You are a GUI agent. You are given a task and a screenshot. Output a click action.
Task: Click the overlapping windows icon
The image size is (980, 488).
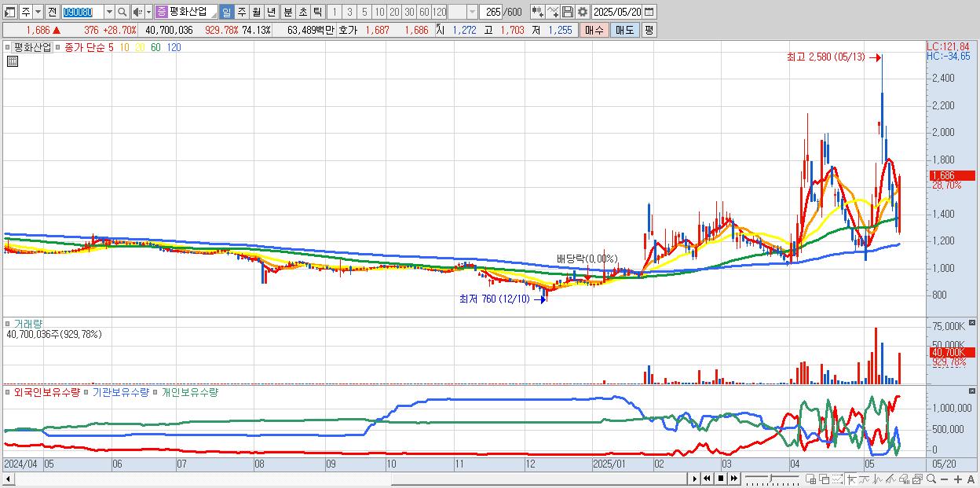point(824,479)
